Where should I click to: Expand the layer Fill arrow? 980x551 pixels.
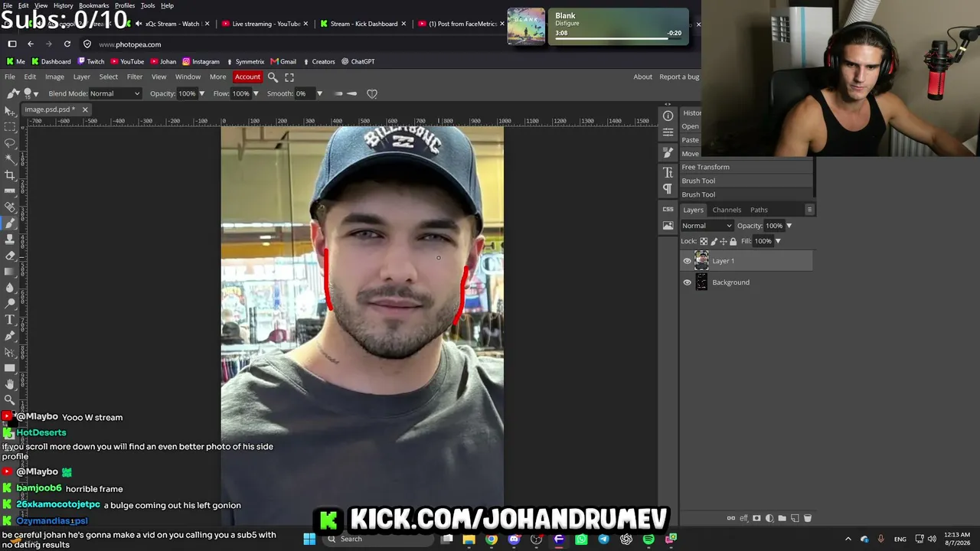point(778,241)
